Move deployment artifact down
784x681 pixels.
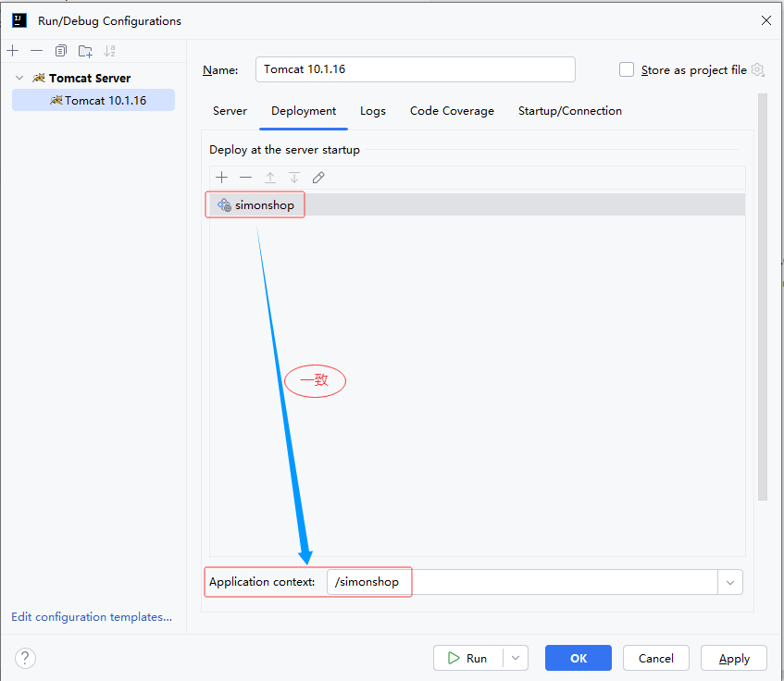(294, 178)
